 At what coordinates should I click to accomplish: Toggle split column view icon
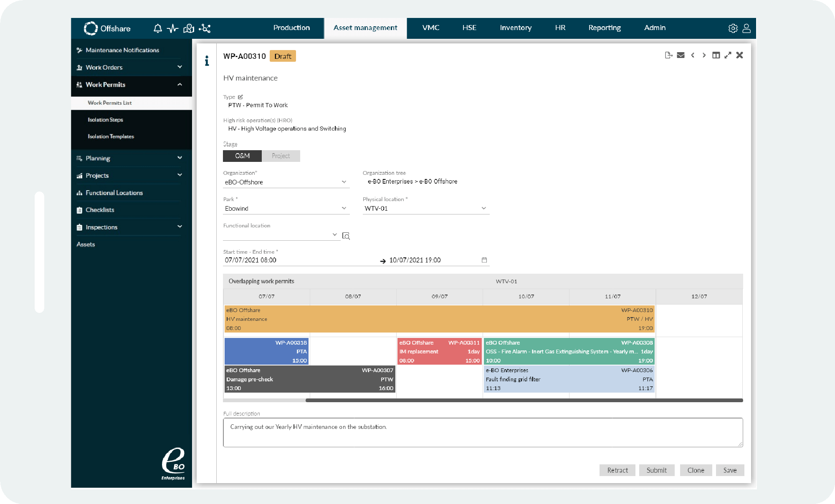pos(716,55)
